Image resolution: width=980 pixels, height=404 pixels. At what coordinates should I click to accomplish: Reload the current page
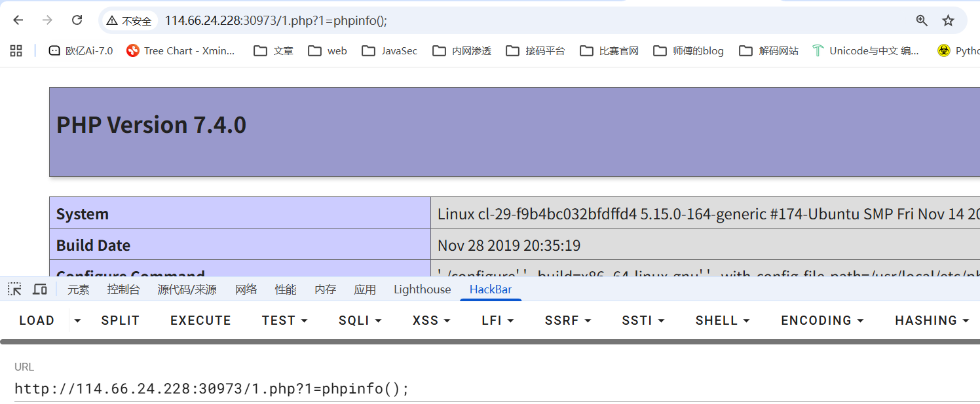77,20
